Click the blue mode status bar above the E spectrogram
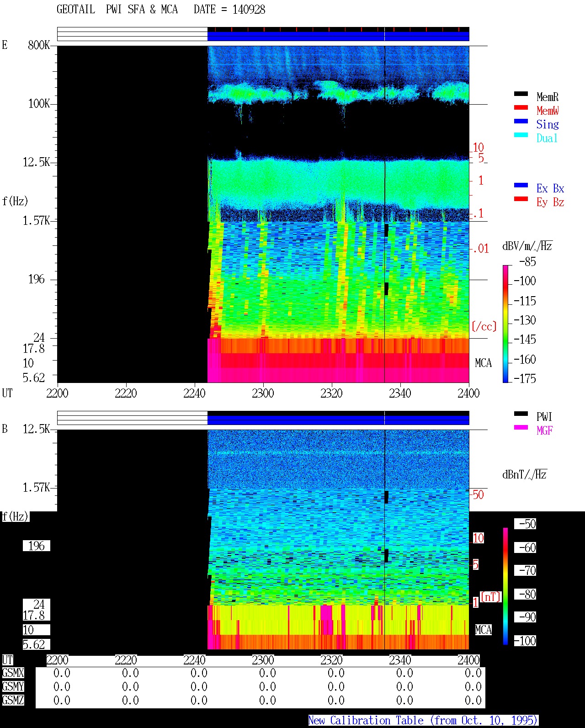This screenshot has height=728, width=585. click(338, 36)
